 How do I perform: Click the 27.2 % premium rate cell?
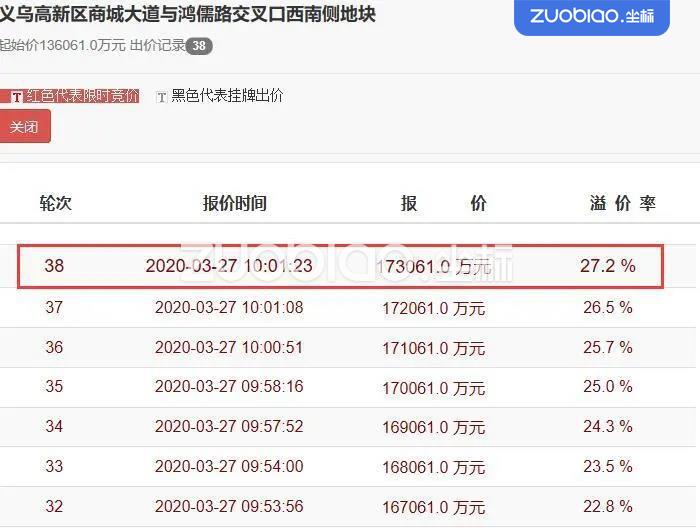tap(607, 267)
